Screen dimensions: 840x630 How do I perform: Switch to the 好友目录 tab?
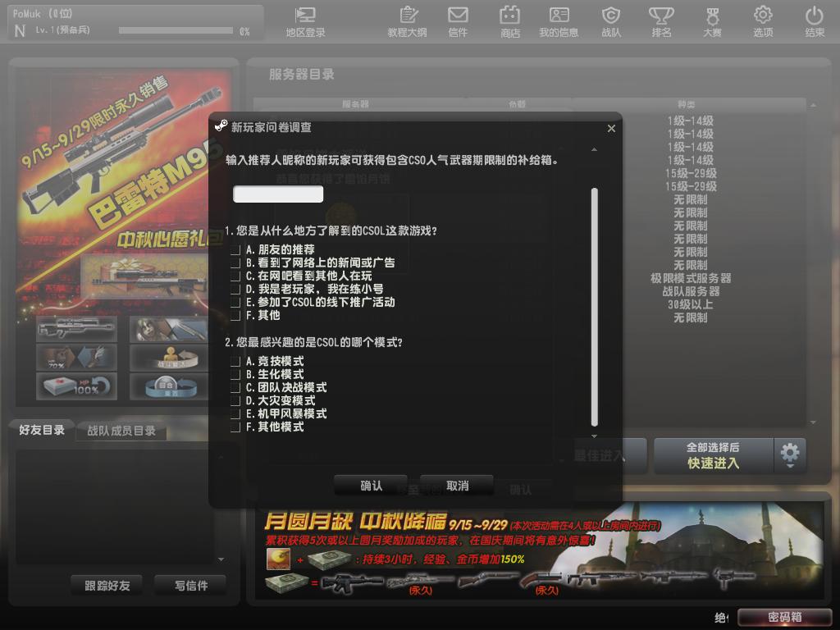[42, 430]
